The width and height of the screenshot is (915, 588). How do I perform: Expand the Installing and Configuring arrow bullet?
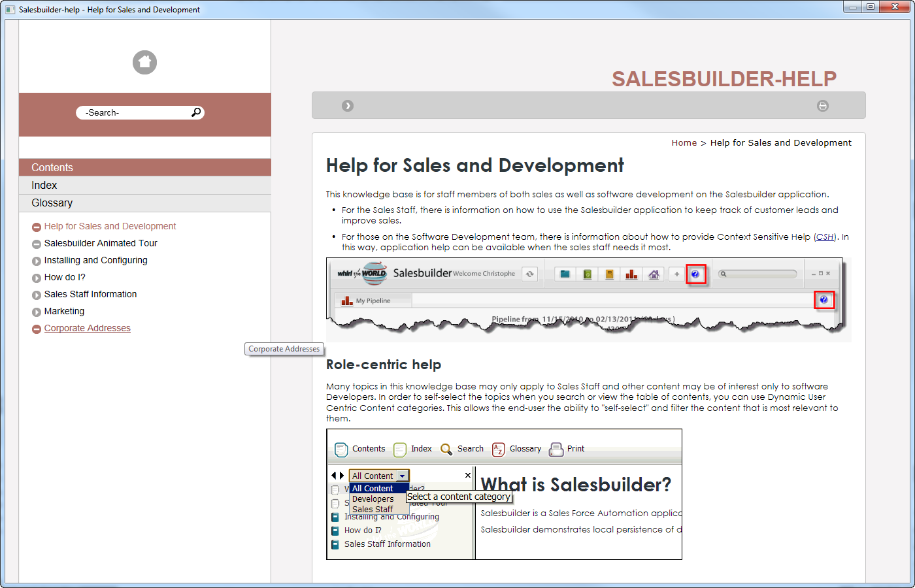pos(37,261)
